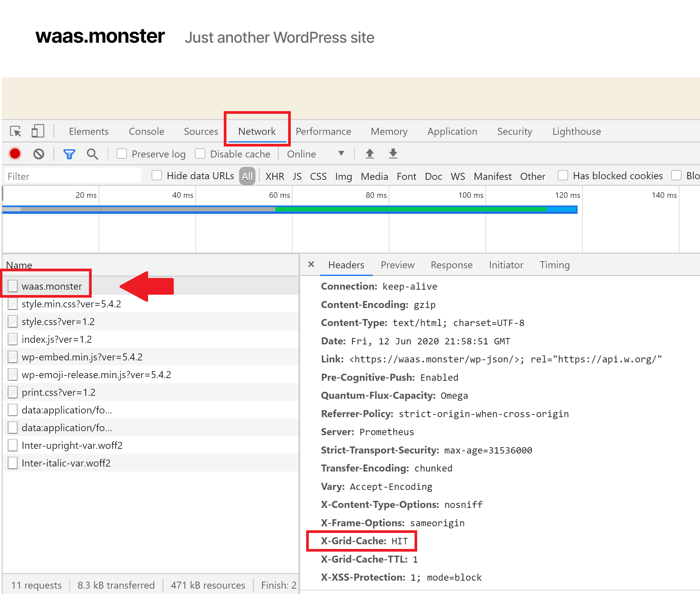
Task: Select the Network tab
Action: point(257,131)
